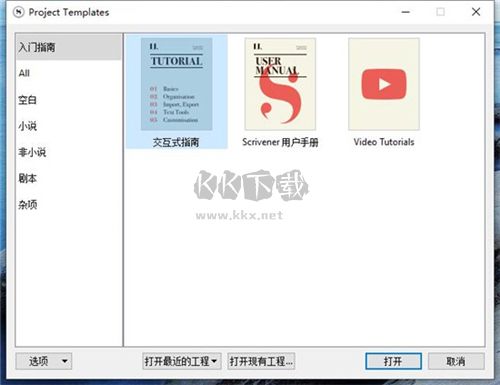500x385 pixels.
Task: Expand the 打开最近的工程 dropdown
Action: pos(182,361)
